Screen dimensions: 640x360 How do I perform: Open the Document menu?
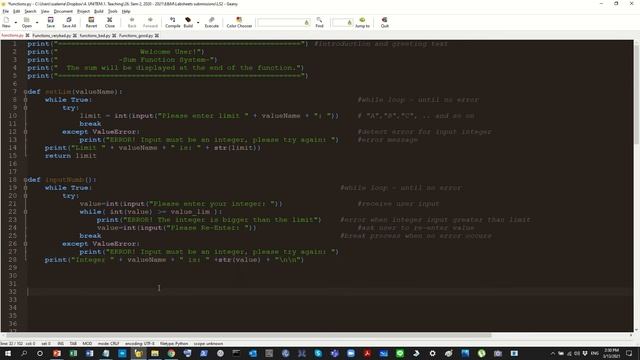tap(63, 11)
